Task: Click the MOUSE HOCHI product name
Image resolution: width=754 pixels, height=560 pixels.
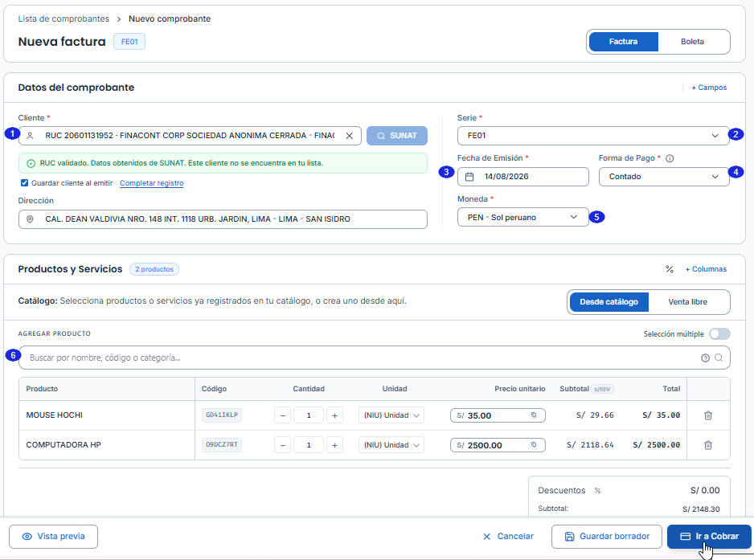Action: (55, 415)
